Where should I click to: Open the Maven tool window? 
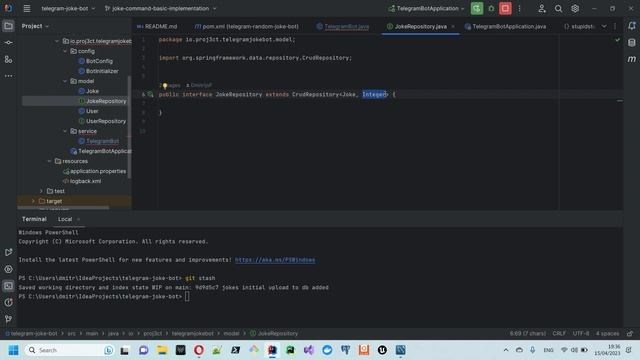point(632,59)
